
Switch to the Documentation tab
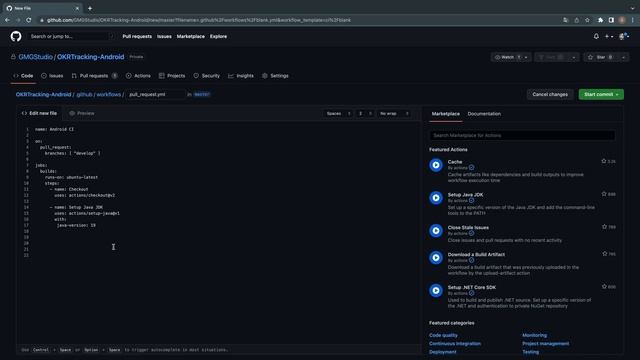484,114
